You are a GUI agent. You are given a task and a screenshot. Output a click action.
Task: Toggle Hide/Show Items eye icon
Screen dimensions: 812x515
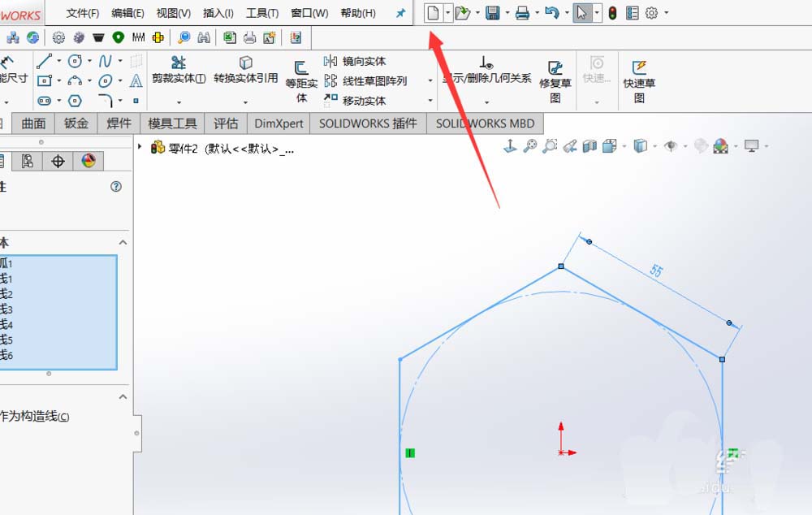pyautogui.click(x=671, y=146)
